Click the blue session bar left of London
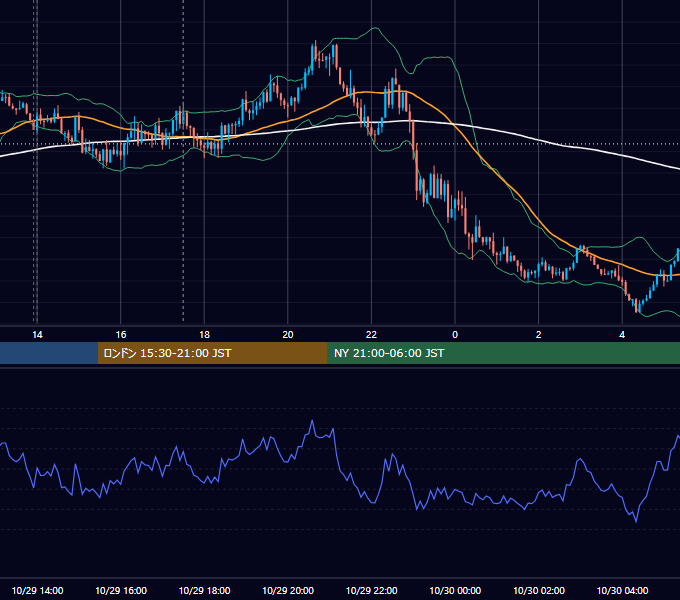 tap(49, 353)
